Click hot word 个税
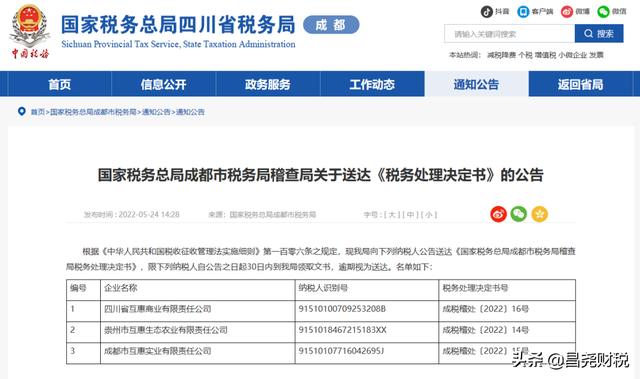 click(x=525, y=55)
